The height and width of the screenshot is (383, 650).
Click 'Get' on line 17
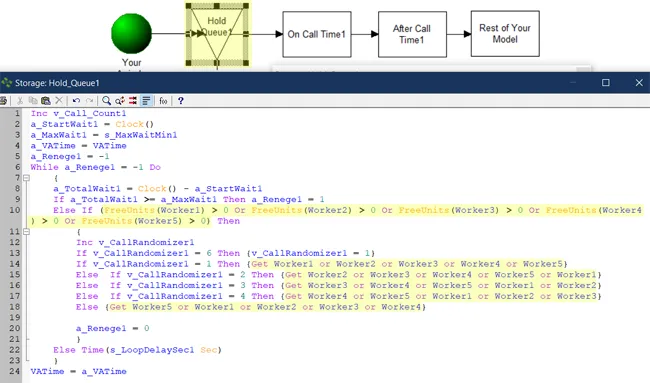(x=293, y=296)
